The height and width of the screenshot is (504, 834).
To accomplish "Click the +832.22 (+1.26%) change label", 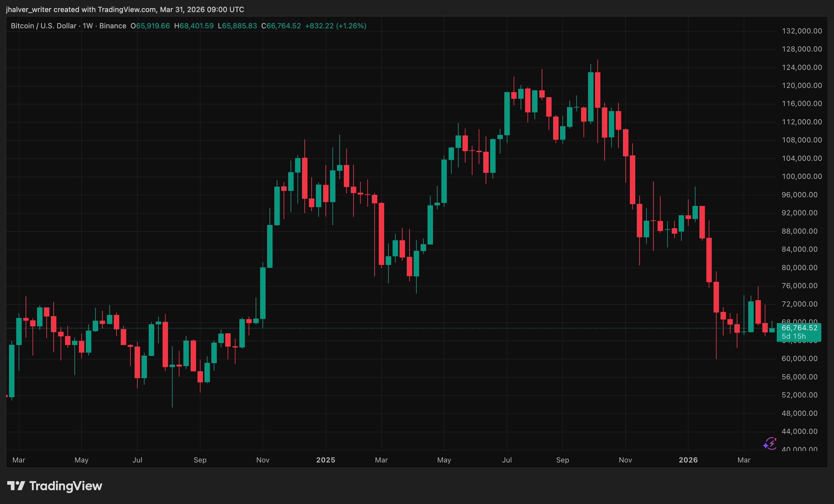I will [x=335, y=26].
